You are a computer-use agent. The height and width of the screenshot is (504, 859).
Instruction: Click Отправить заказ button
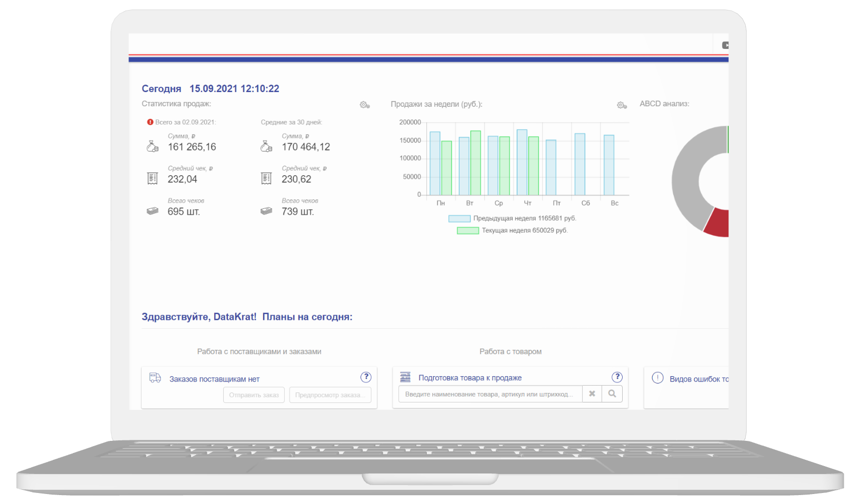pos(254,395)
